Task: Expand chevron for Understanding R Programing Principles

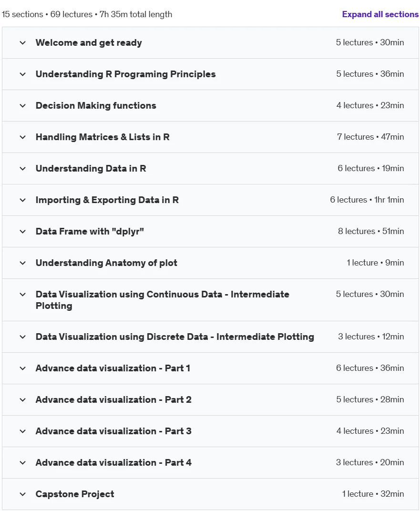Action: tap(22, 74)
